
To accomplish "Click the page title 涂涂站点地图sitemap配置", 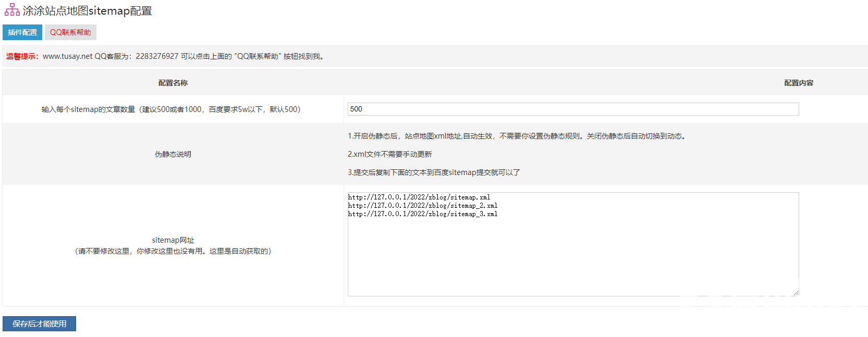I will [x=87, y=11].
